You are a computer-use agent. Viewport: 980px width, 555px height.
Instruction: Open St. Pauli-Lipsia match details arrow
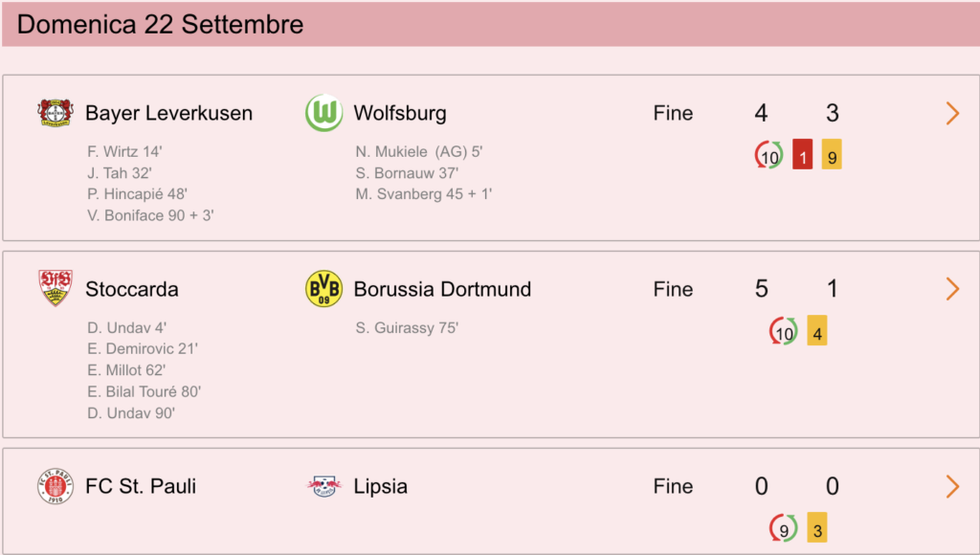952,486
